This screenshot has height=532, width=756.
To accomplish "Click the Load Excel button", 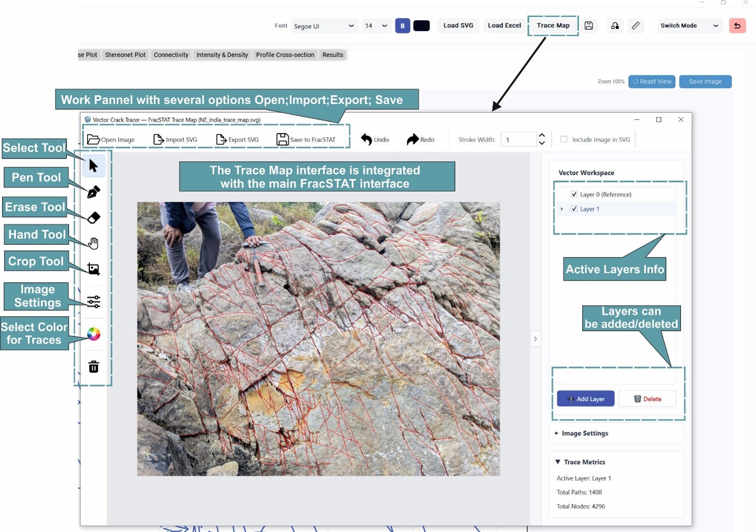I will 504,26.
